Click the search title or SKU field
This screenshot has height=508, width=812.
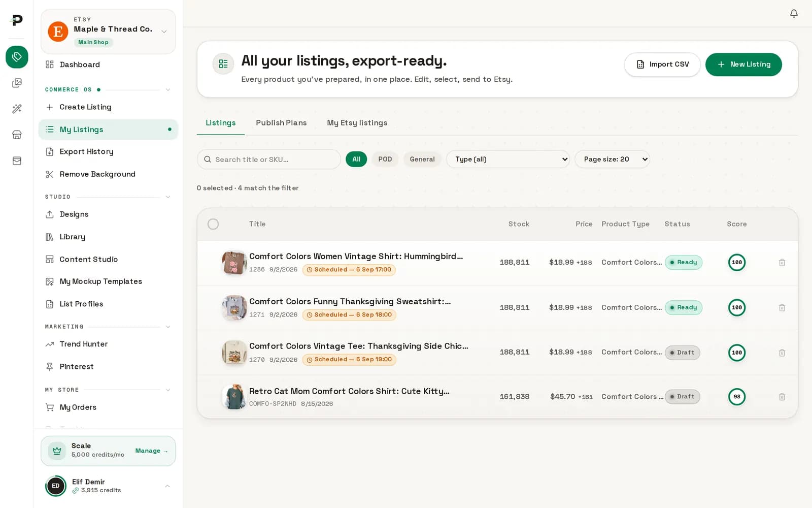(269, 160)
